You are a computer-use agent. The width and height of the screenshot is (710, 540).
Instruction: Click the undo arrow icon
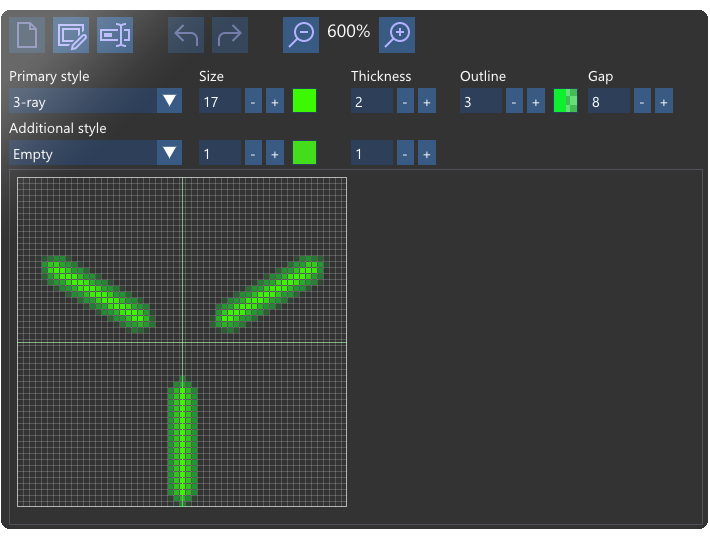tap(186, 35)
